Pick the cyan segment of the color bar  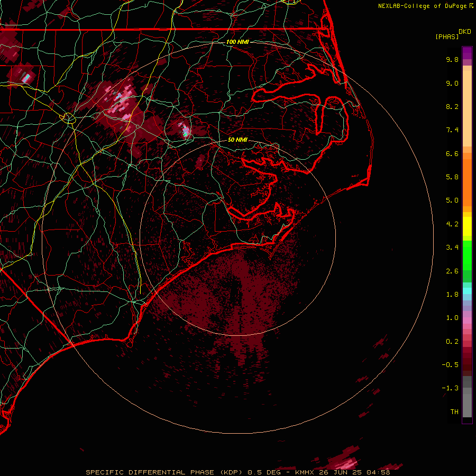[467, 291]
